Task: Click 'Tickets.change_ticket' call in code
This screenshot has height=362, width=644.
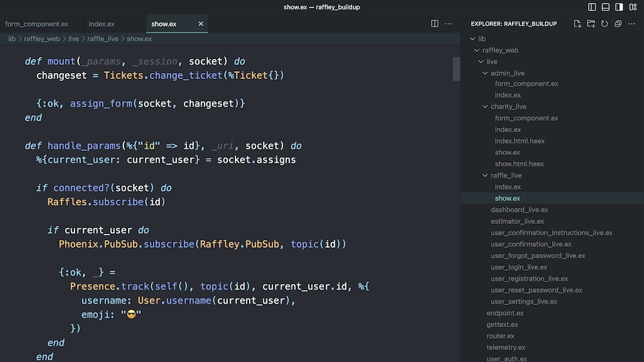Action: click(163, 76)
